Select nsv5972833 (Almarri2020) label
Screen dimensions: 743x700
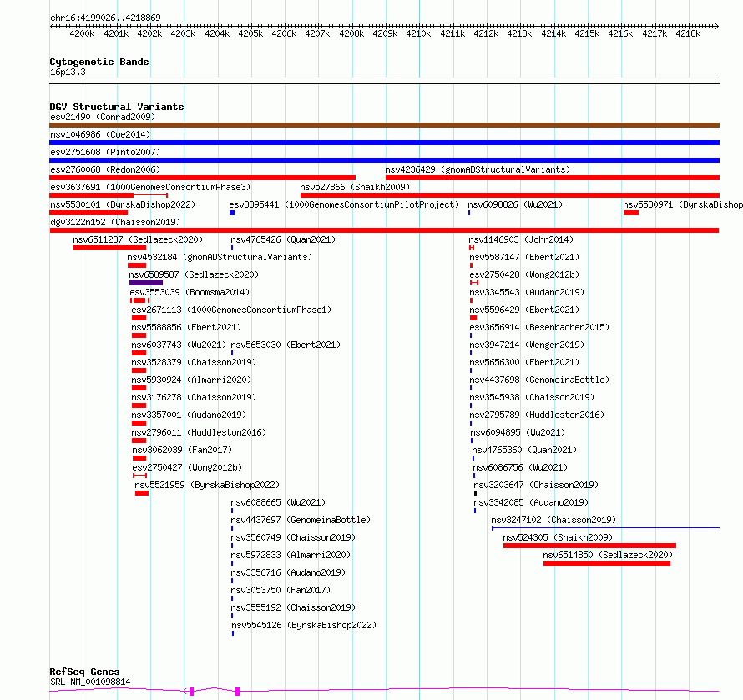click(291, 555)
